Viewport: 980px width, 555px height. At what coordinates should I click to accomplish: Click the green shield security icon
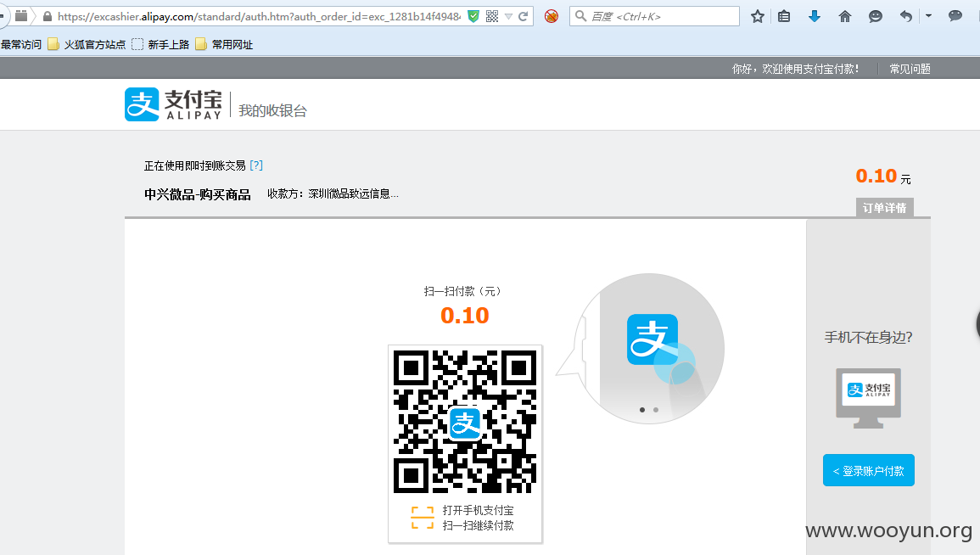tap(473, 16)
